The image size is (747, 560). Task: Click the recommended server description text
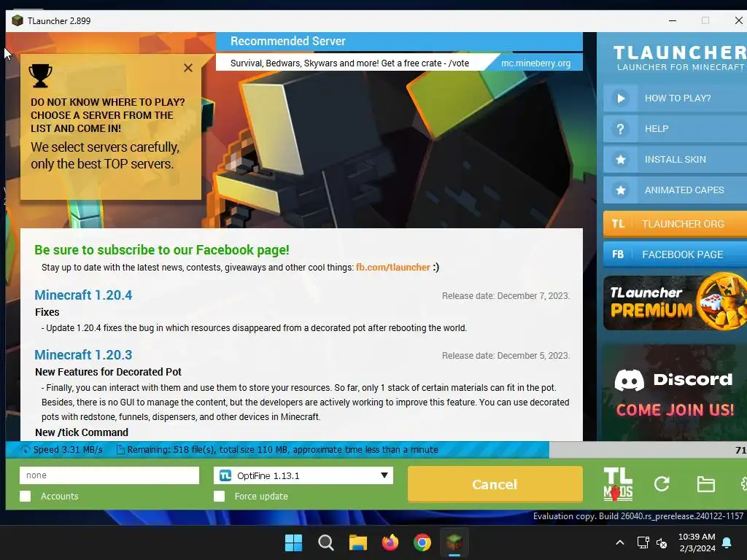(349, 63)
